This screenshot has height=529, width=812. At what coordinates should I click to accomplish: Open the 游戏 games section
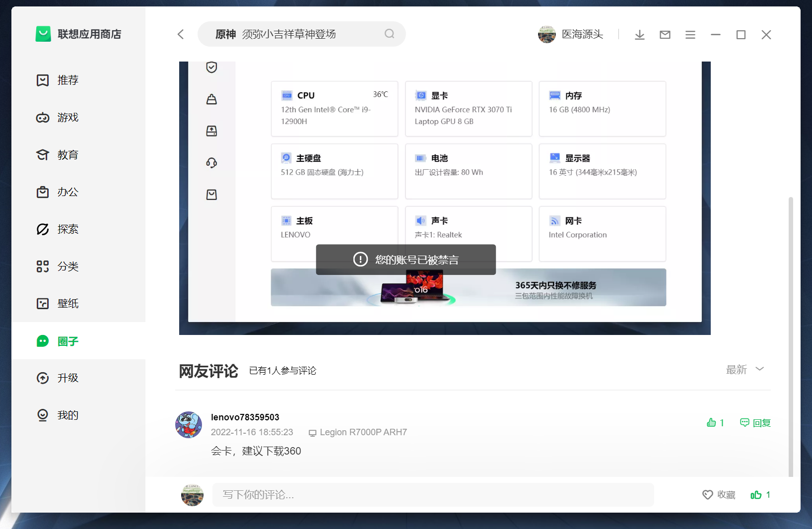point(78,118)
